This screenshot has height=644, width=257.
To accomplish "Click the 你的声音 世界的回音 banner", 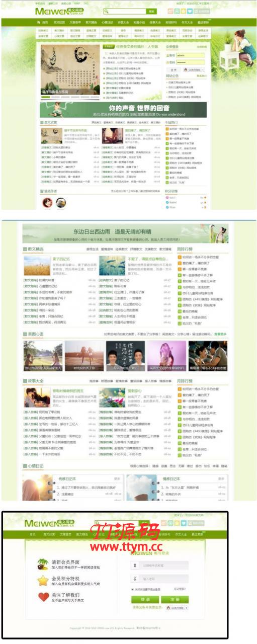I will [x=123, y=110].
